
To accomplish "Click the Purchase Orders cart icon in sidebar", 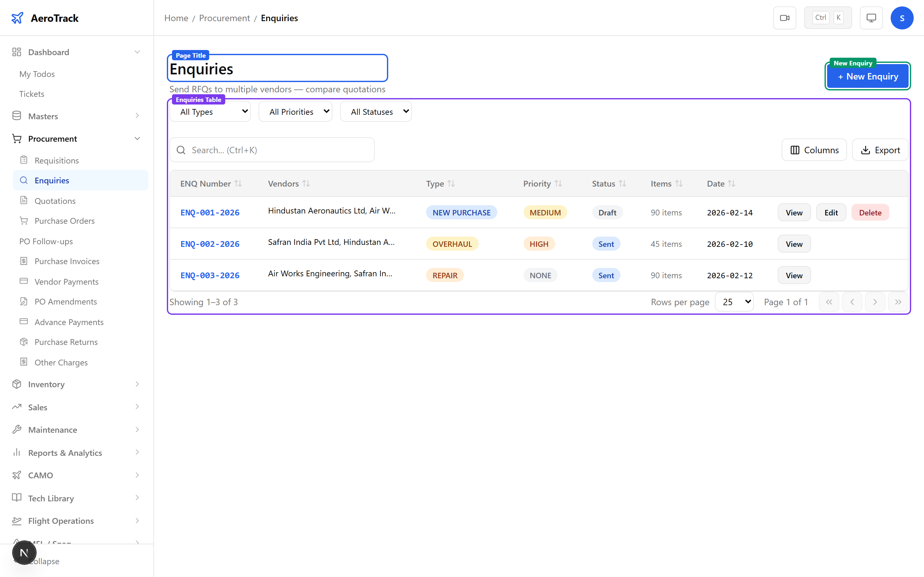I will click(24, 221).
